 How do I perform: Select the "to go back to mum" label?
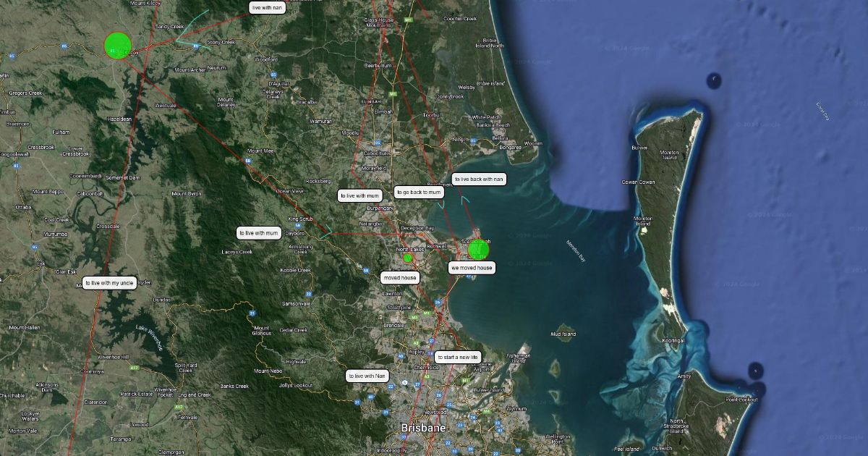[419, 193]
